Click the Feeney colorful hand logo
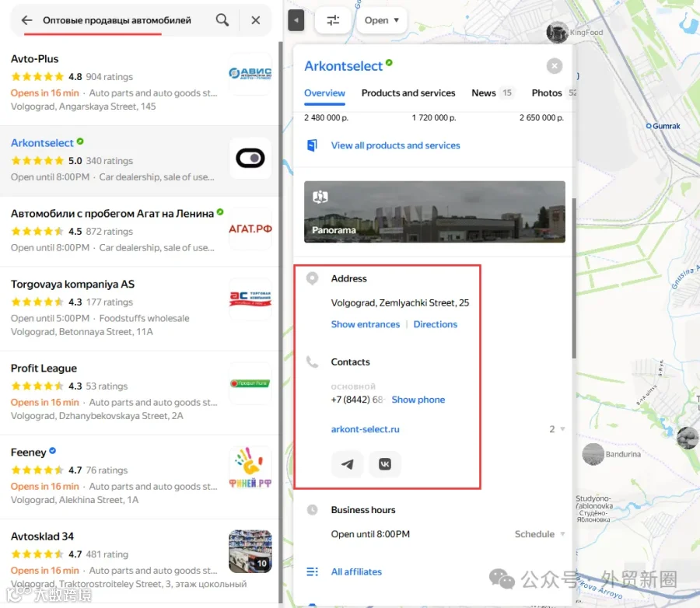 coord(250,467)
